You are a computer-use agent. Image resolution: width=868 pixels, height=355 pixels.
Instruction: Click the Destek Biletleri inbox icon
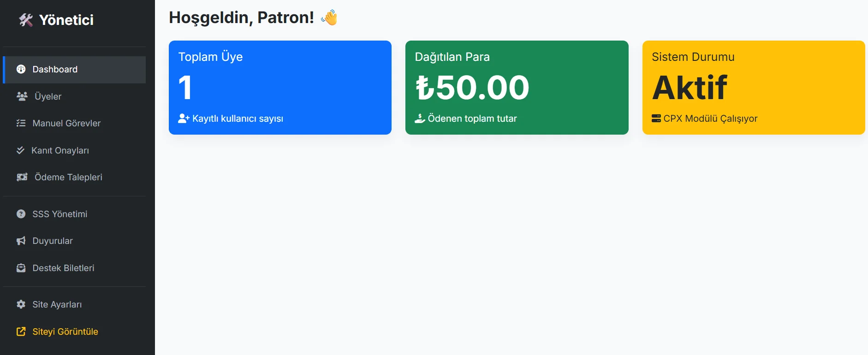coord(21,268)
